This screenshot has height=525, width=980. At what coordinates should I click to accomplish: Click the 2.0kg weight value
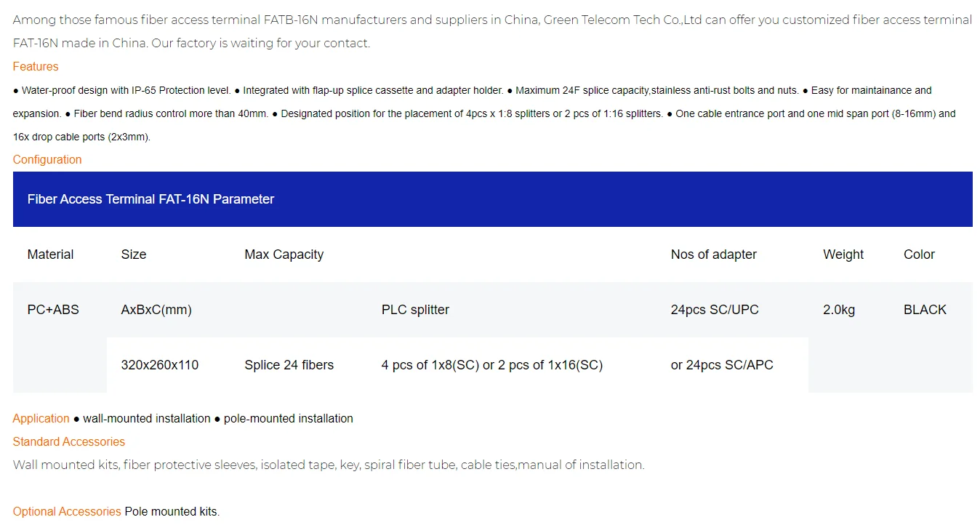click(x=839, y=310)
